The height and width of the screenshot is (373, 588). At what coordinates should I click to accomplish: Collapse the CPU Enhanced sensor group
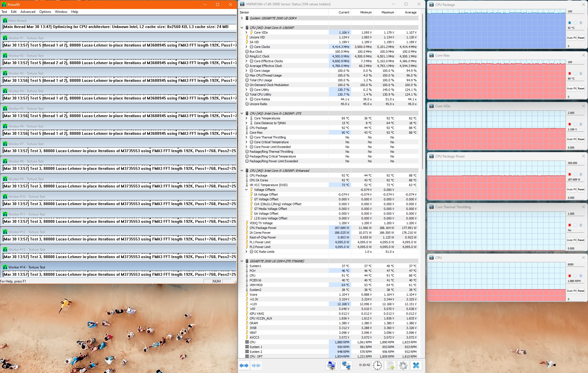242,171
